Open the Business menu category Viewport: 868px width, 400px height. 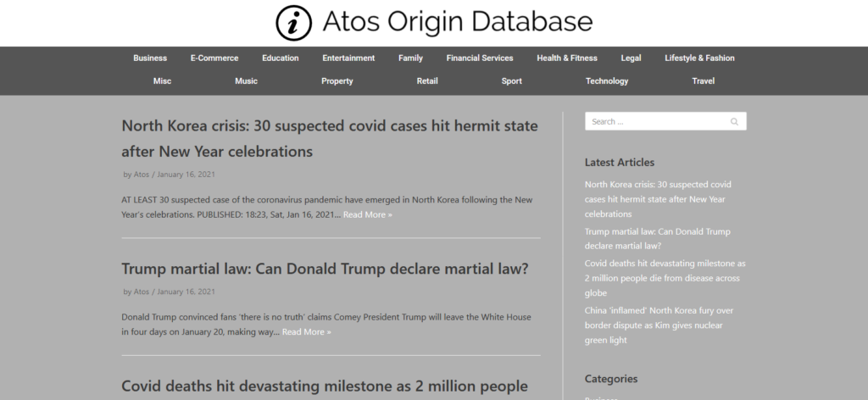tap(150, 58)
